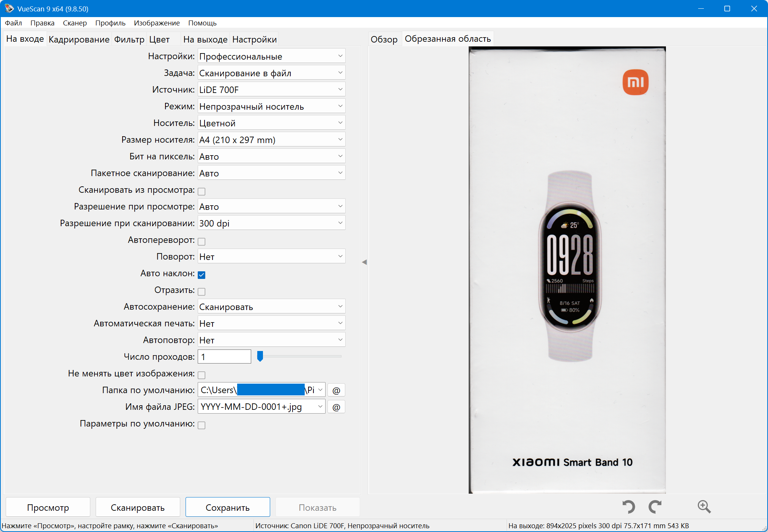Click the @ button beside JPEG file name
Viewport: 768px width, 532px height.
pyautogui.click(x=336, y=407)
